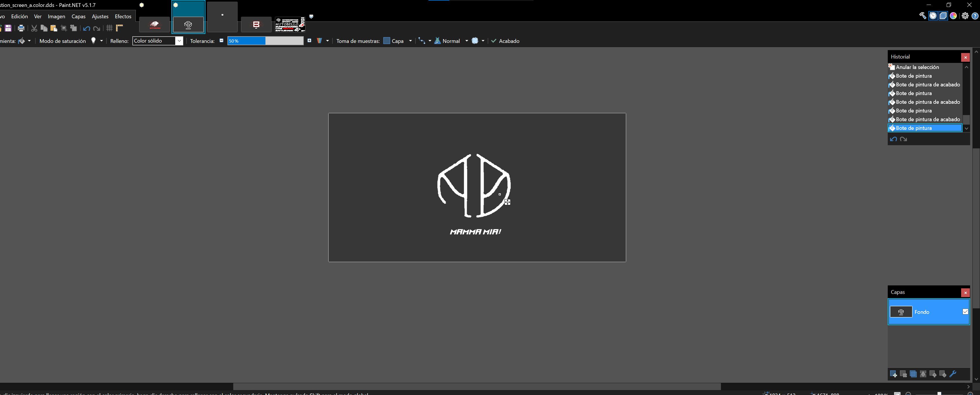The height and width of the screenshot is (395, 980).
Task: Open the Edición menu
Action: [x=19, y=16]
